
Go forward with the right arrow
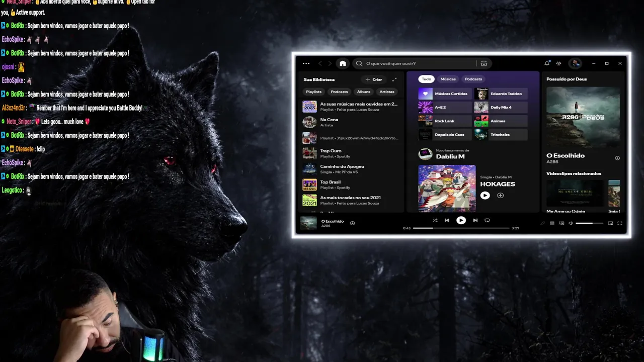[x=330, y=63]
